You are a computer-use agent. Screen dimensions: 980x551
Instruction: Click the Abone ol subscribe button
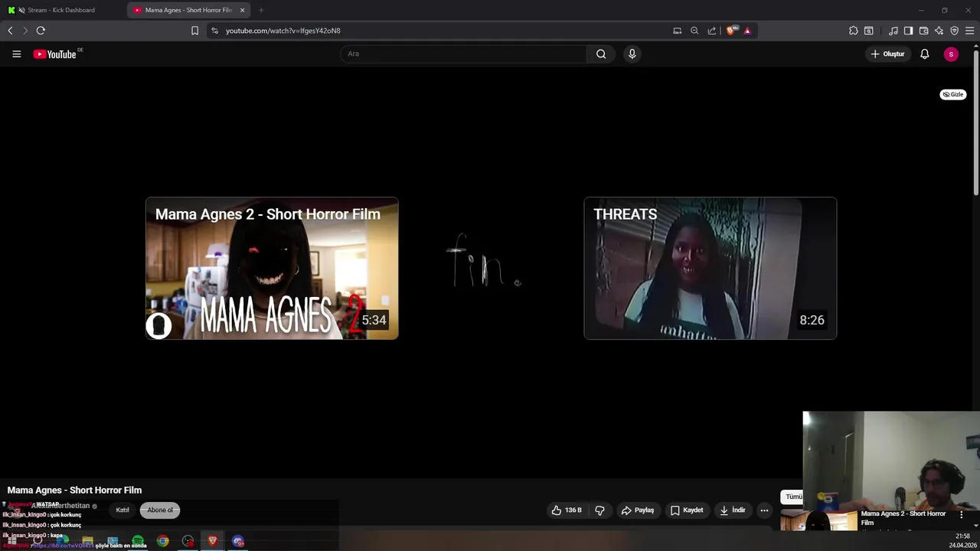(x=160, y=510)
